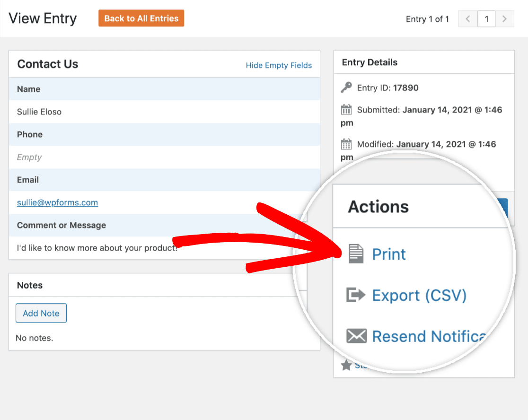Click the key icon beside Entry ID
Screen dimensions: 528x420
[346, 87]
